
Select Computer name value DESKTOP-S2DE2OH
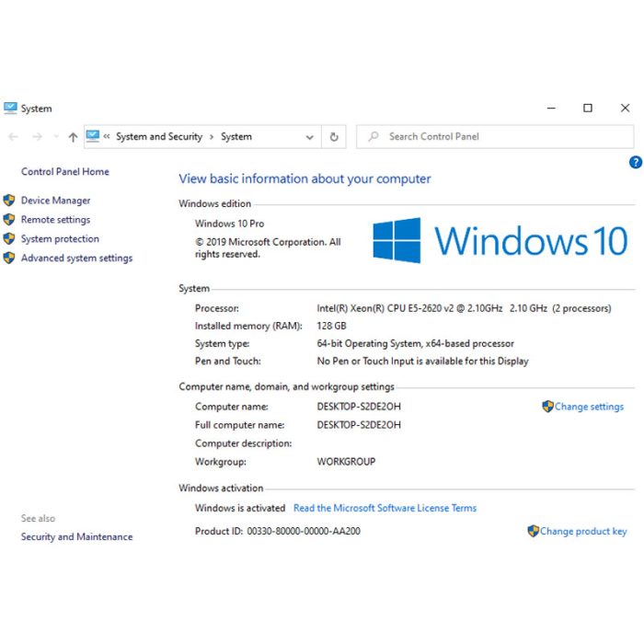tap(359, 407)
